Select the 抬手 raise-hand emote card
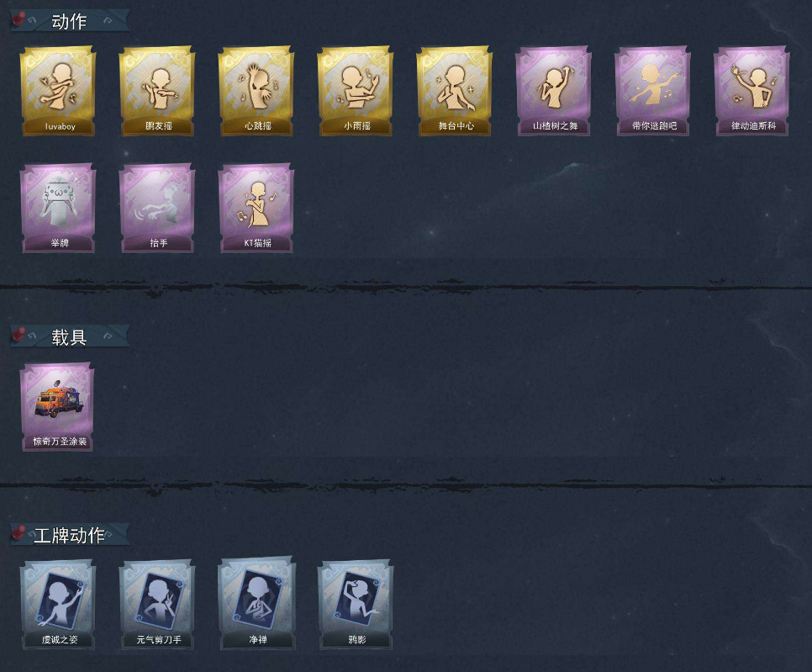Viewport: 812px width, 672px height. tap(157, 209)
